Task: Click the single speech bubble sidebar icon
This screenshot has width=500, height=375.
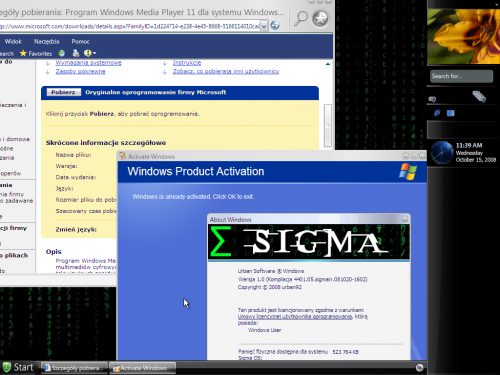Action: pos(432,99)
